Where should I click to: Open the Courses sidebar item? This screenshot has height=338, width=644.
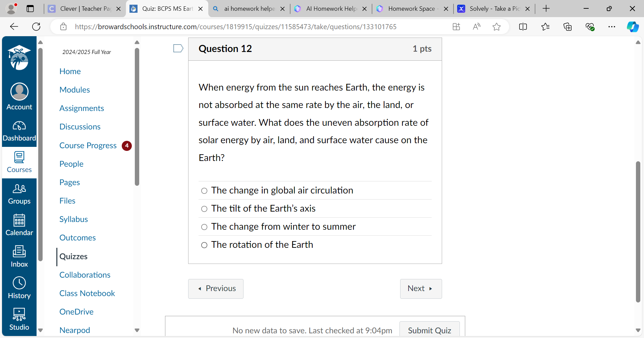[x=19, y=163]
